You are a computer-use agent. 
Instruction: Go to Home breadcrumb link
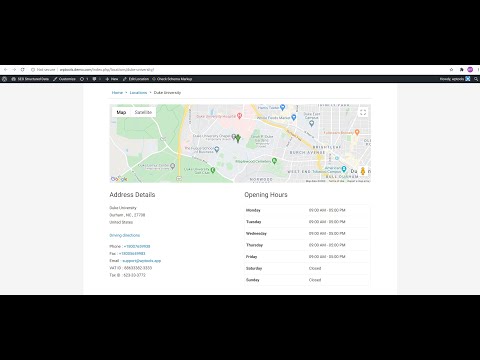pyautogui.click(x=117, y=93)
